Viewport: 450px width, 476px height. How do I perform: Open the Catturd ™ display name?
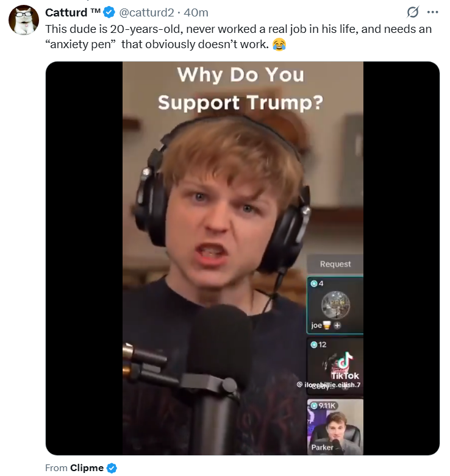[73, 12]
